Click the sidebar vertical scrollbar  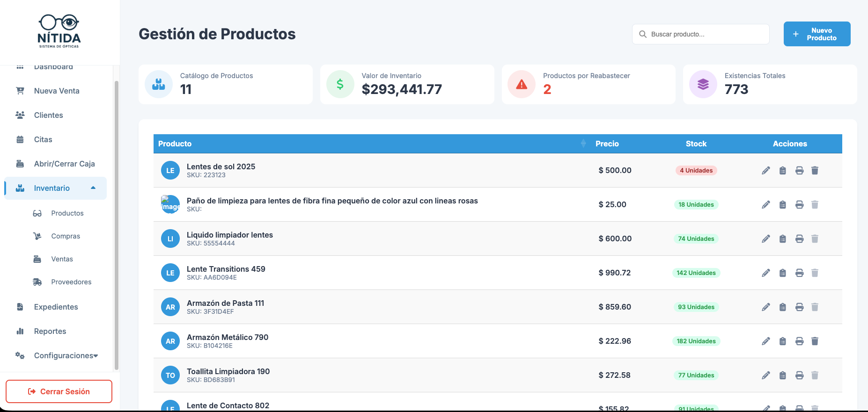[x=117, y=224]
